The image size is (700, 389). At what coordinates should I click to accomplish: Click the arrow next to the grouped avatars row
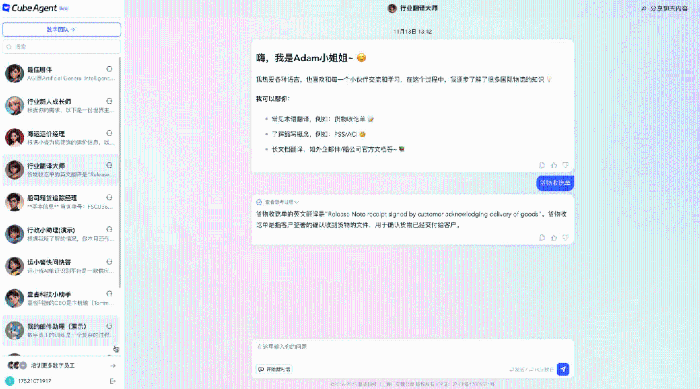pyautogui.click(x=112, y=366)
